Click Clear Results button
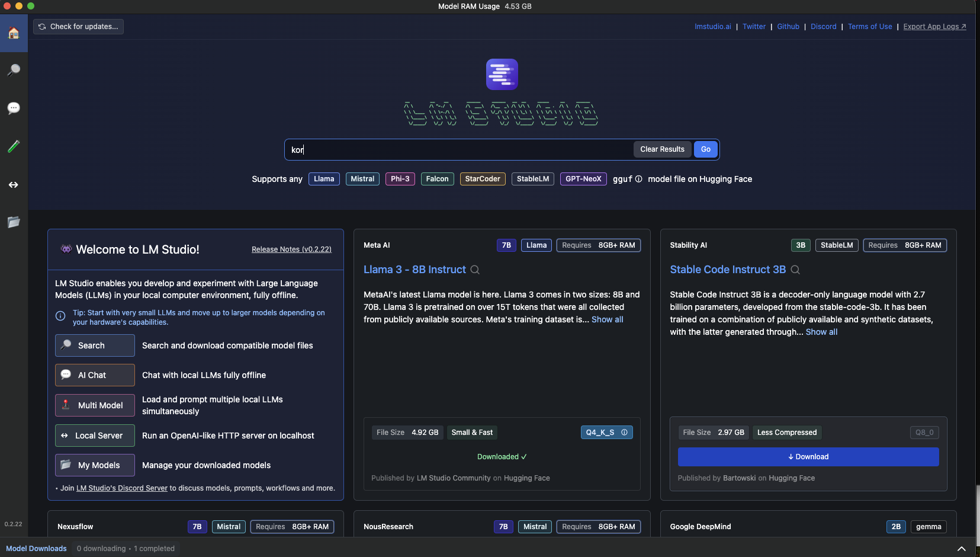The height and width of the screenshot is (557, 980). click(x=662, y=149)
